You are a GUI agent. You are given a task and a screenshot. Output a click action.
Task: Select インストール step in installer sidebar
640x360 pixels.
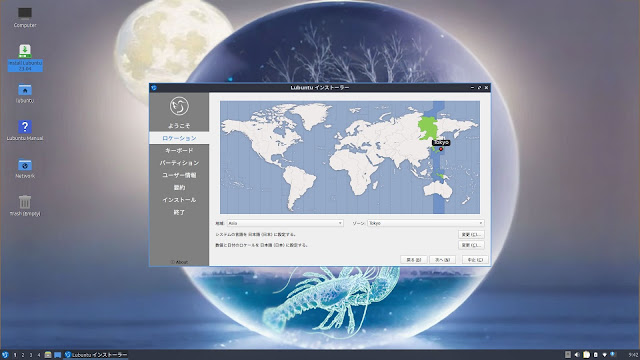click(x=179, y=200)
